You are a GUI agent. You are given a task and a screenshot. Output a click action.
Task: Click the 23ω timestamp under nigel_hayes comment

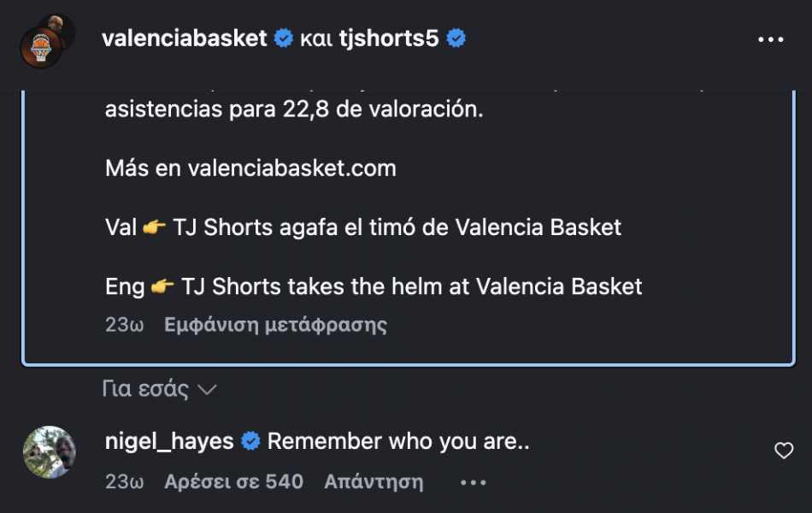(124, 482)
